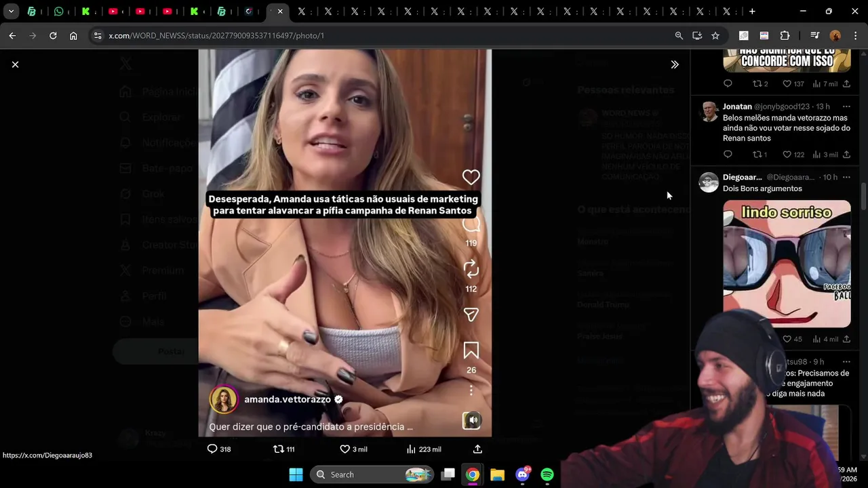This screenshot has height=488, width=868.
Task: Like Jonatan's reply with 122 likes
Action: click(793, 155)
